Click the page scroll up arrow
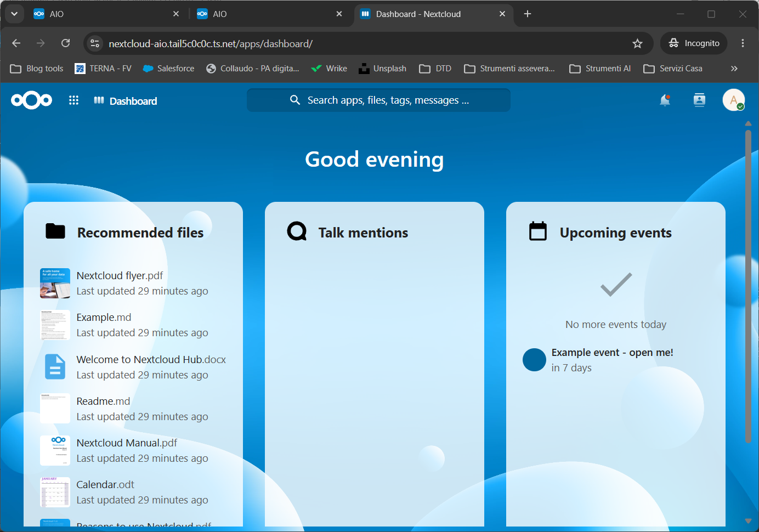Viewport: 759px width, 532px height. (748, 123)
